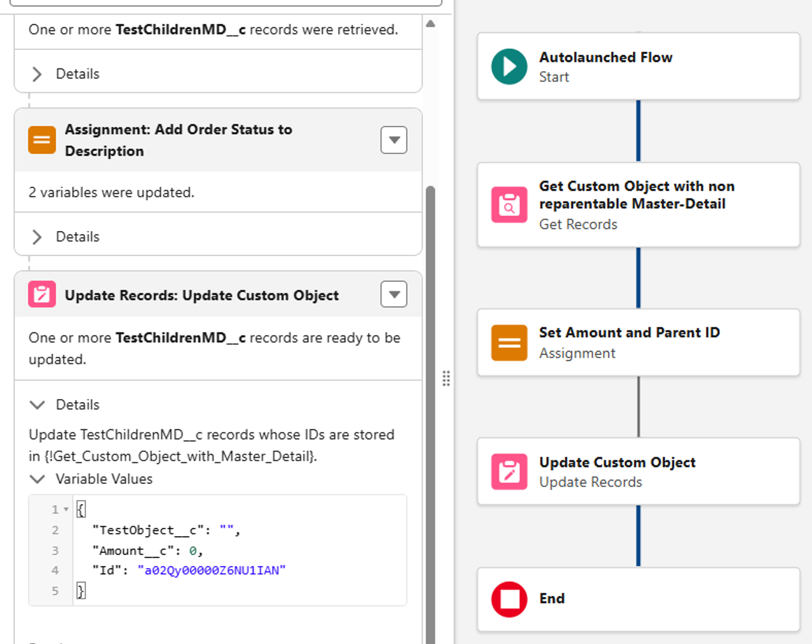Viewport: 812px width, 644px height.
Task: Click the Id value a02Qy00000Z6NU1IAN
Action: pos(212,570)
